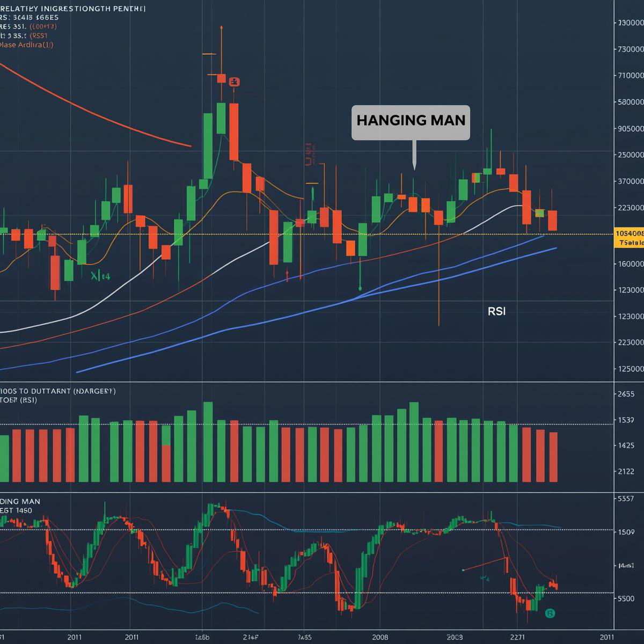
Task: Click the green dot marker under the long wick
Action: point(360,288)
